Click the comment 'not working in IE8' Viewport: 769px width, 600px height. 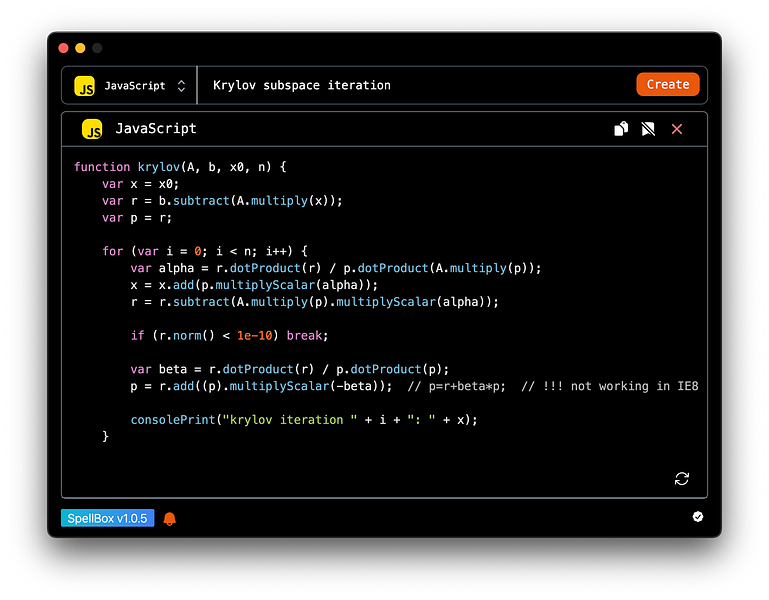pos(635,386)
